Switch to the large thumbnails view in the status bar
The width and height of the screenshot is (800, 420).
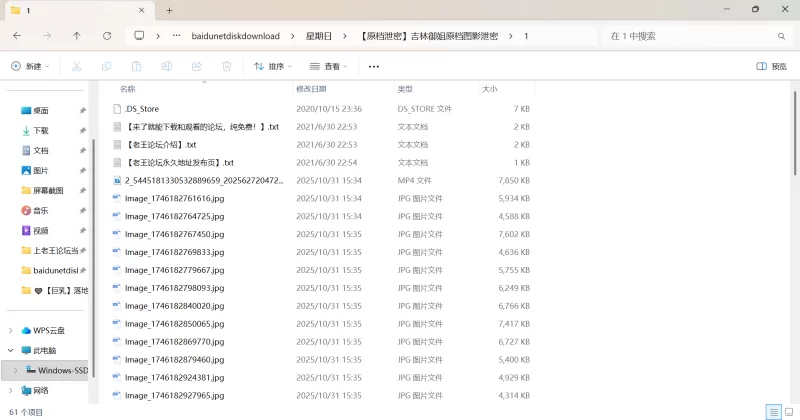(x=788, y=412)
